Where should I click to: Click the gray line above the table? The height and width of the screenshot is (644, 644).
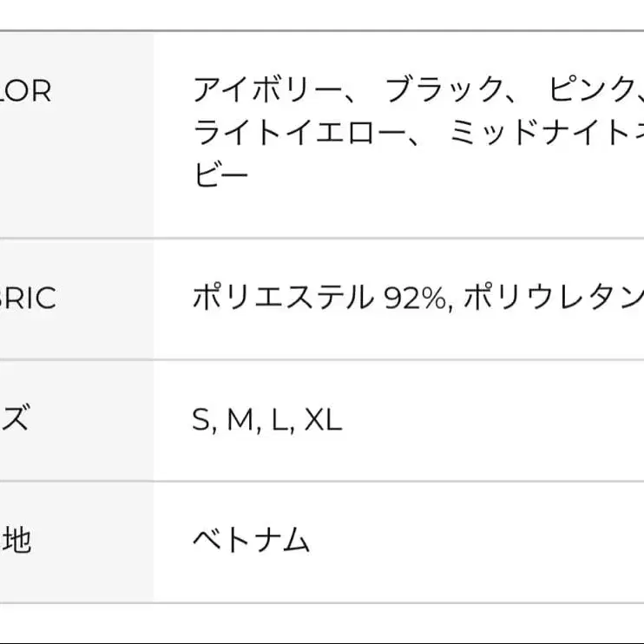[322, 31]
